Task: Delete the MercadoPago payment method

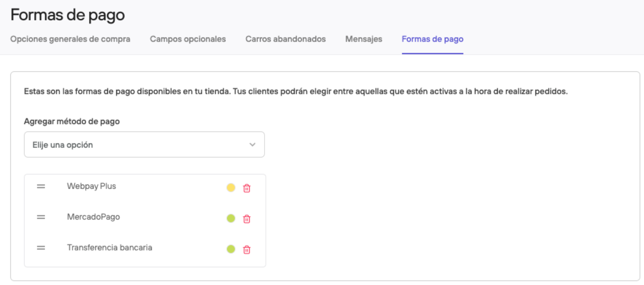Action: tap(247, 219)
